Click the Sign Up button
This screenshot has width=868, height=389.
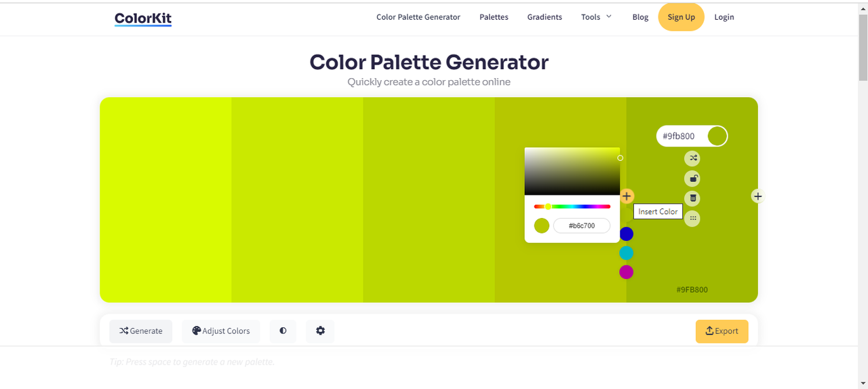681,17
